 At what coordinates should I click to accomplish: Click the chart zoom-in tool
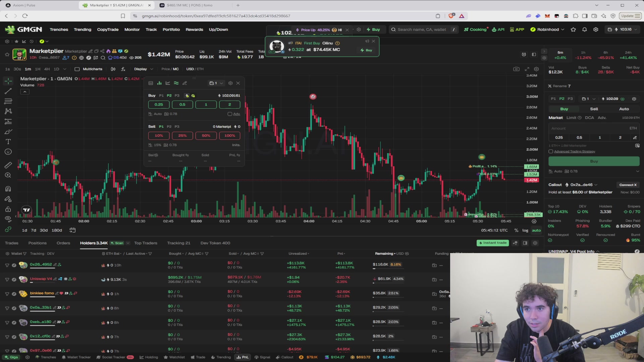(x=8, y=175)
